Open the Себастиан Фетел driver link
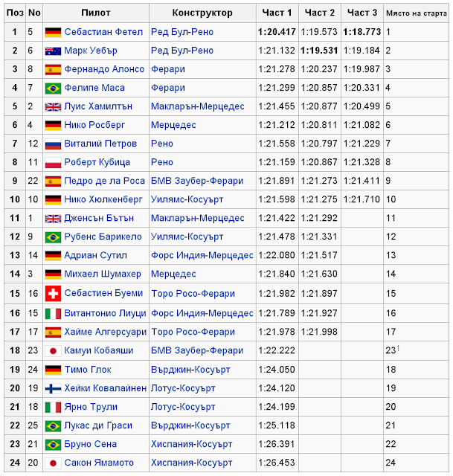Viewport: 453px width, 476px height. [103, 32]
